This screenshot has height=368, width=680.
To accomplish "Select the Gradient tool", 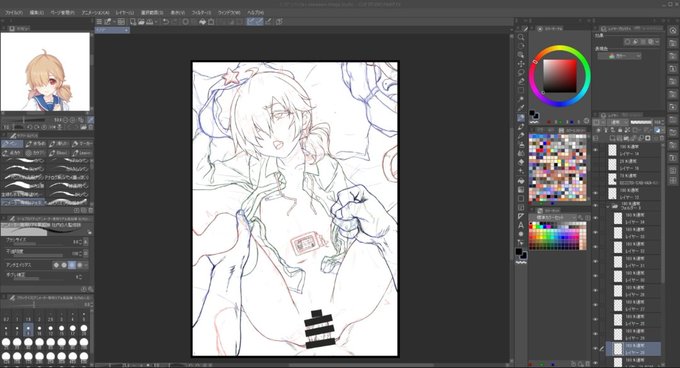I will coord(521,189).
